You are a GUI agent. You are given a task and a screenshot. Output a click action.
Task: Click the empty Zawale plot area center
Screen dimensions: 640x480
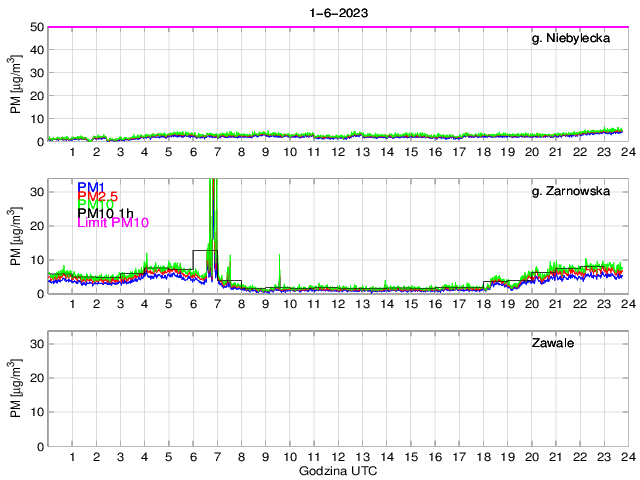click(x=337, y=389)
